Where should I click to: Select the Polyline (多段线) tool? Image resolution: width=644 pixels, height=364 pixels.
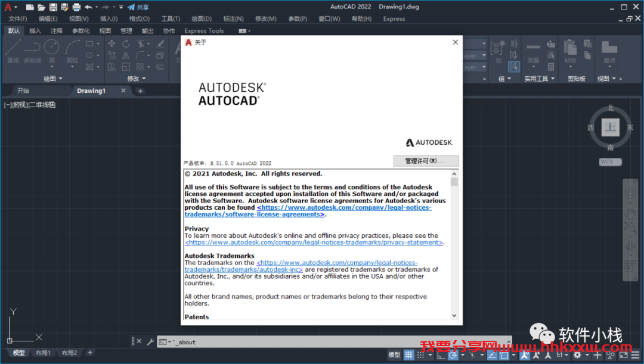(x=32, y=52)
